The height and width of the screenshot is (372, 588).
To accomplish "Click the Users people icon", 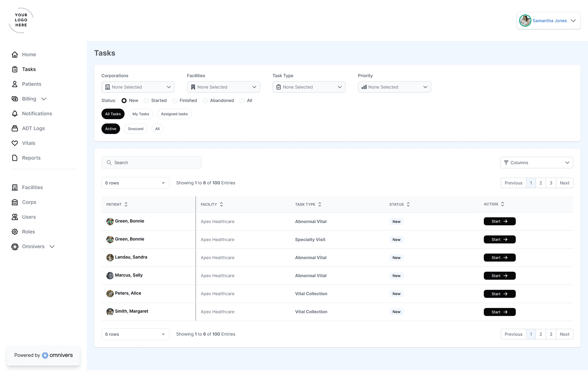I will (15, 217).
